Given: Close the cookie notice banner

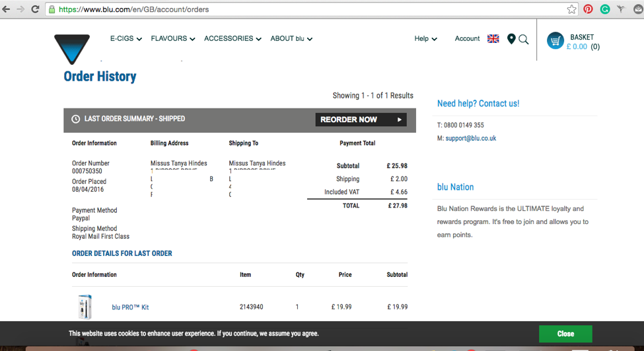Looking at the screenshot, I should 565,334.
